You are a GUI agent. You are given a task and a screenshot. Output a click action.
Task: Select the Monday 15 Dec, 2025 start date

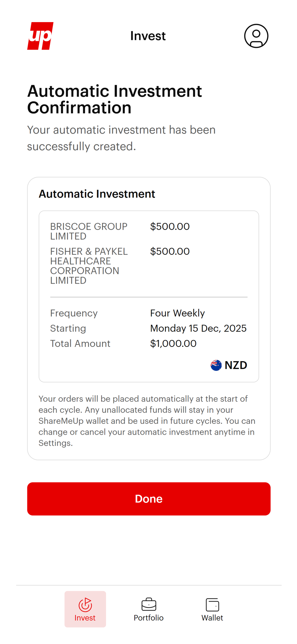coord(198,328)
